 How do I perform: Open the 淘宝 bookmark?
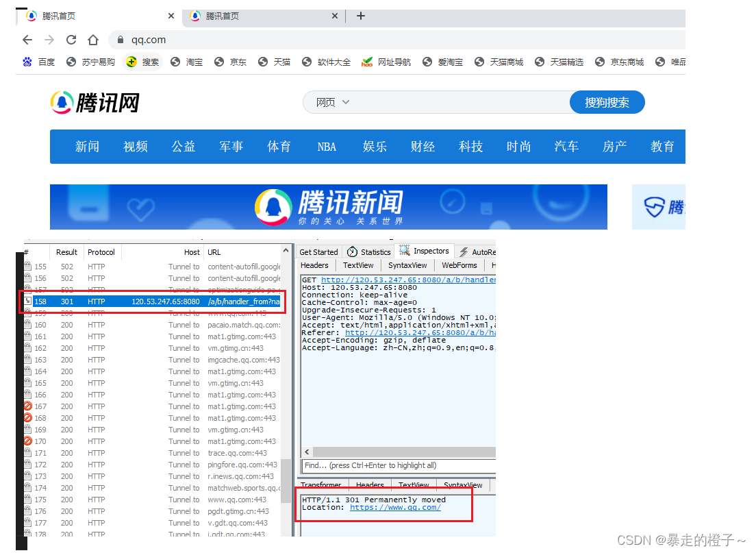pyautogui.click(x=186, y=62)
